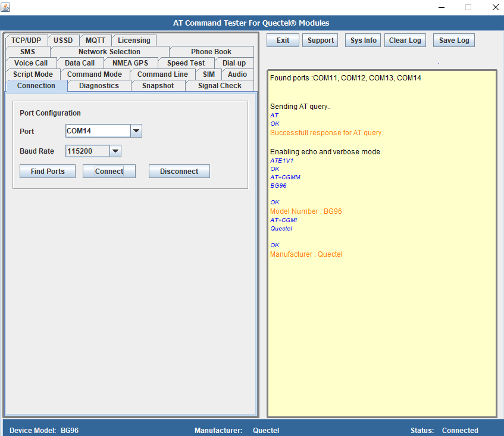Open the Diagnostics tab
The image size is (504, 436).
(99, 86)
